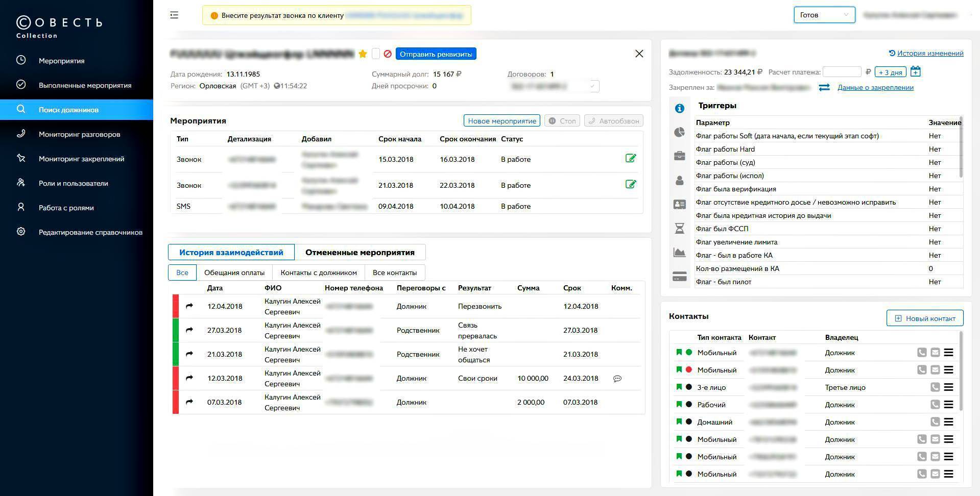Select the hourglass side tab icon

click(x=680, y=228)
